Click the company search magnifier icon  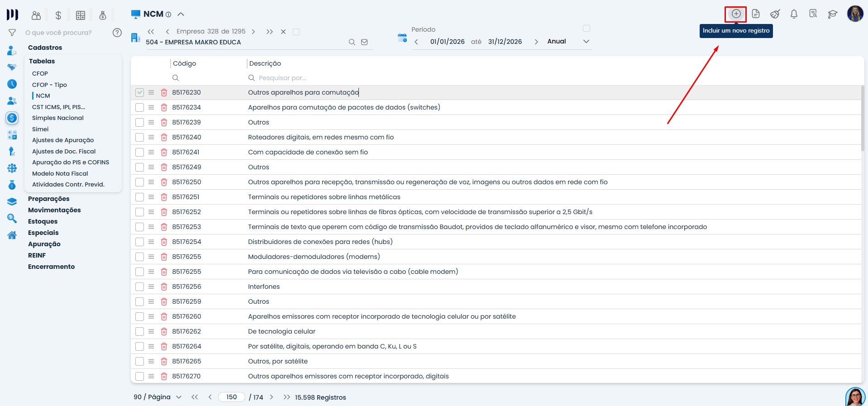tap(352, 42)
